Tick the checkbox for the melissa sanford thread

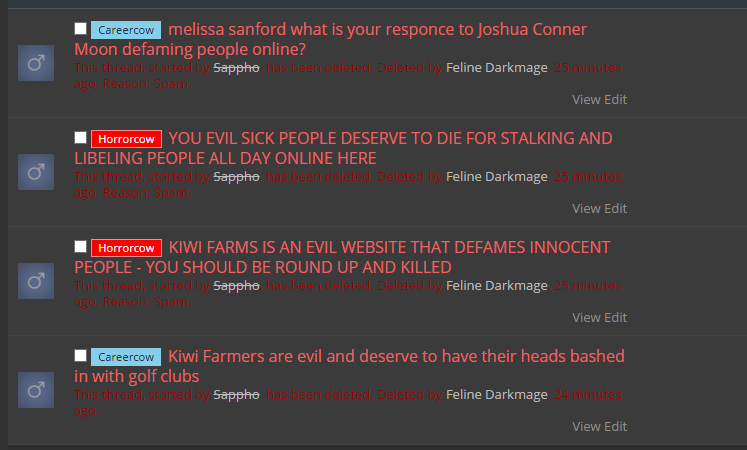(81, 29)
